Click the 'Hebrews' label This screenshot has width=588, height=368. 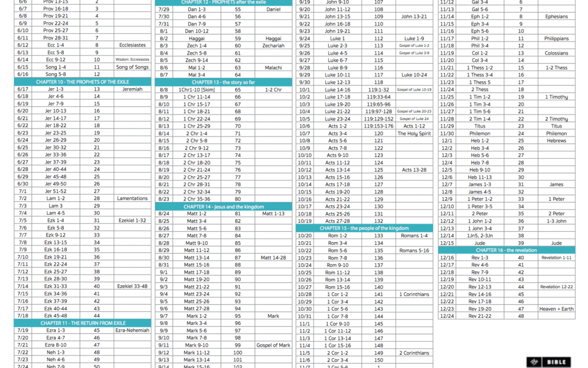point(556,141)
